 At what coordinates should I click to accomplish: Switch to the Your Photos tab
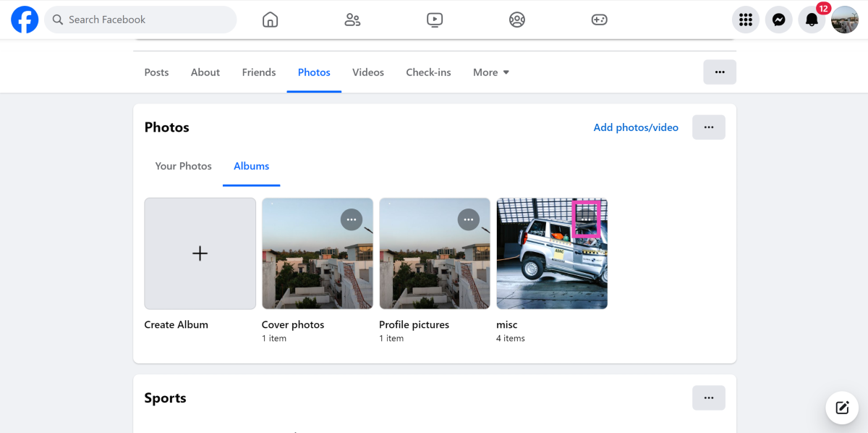(x=183, y=166)
